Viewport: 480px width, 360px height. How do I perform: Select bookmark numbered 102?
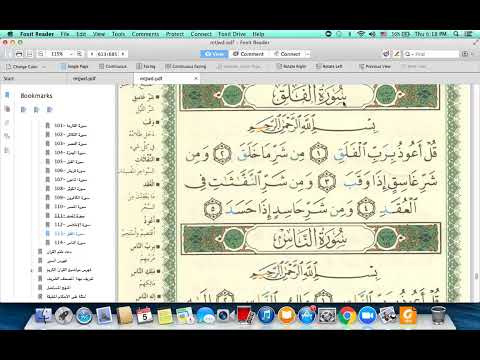70,135
